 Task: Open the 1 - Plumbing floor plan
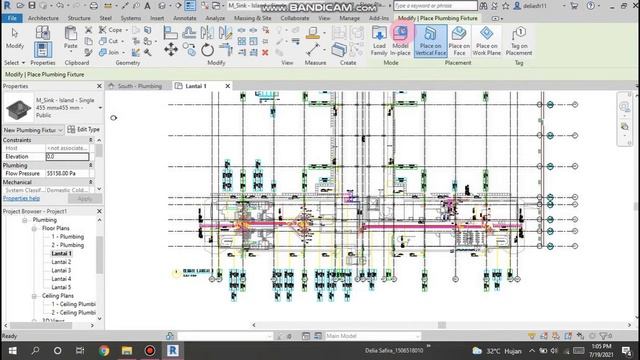67,237
